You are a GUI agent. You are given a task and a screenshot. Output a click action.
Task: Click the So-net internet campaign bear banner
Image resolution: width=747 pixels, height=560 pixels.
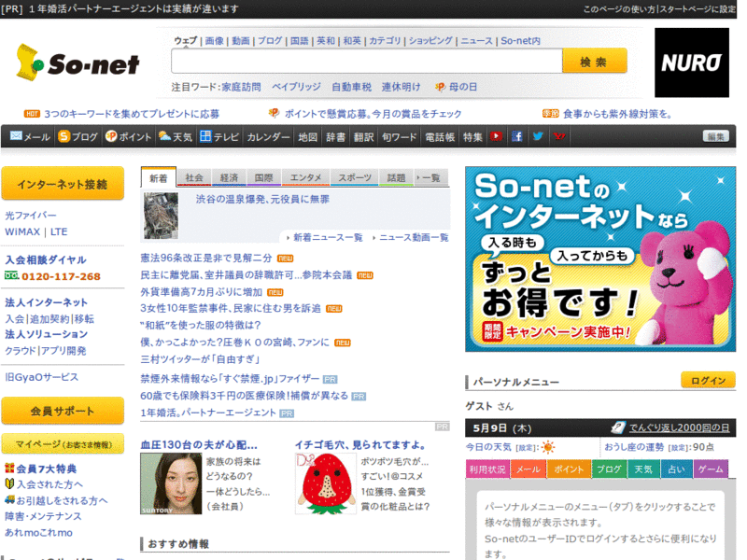[600, 259]
